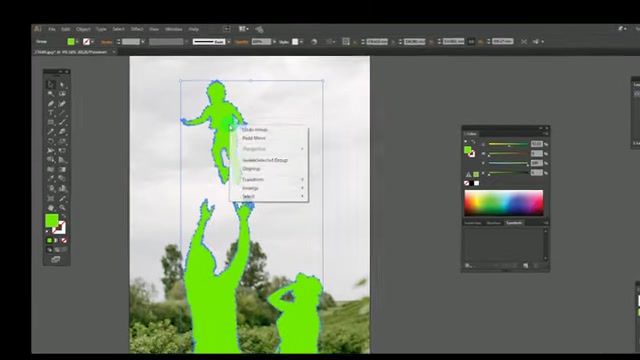Set None color in the Color panel
This screenshot has width=640, height=360.
pos(467,183)
